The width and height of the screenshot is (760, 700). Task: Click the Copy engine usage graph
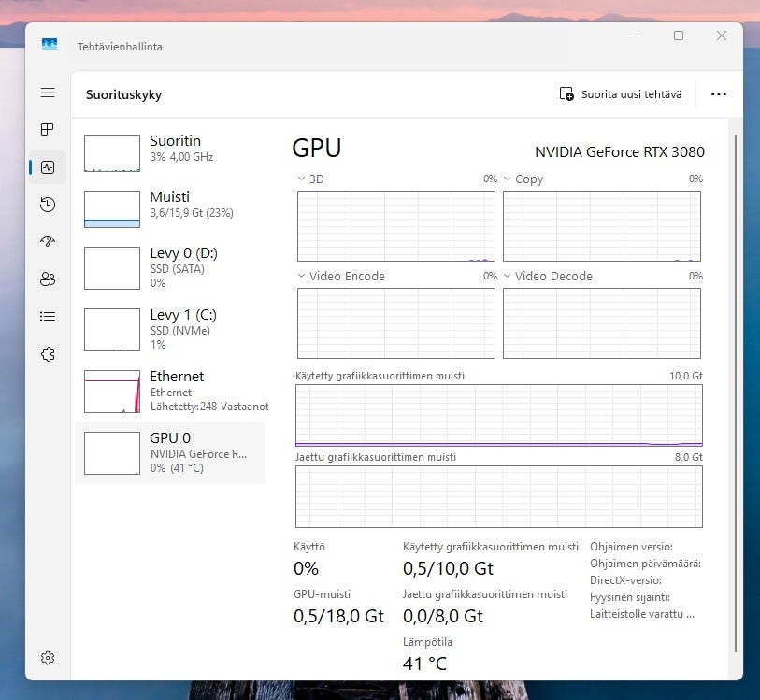[601, 226]
